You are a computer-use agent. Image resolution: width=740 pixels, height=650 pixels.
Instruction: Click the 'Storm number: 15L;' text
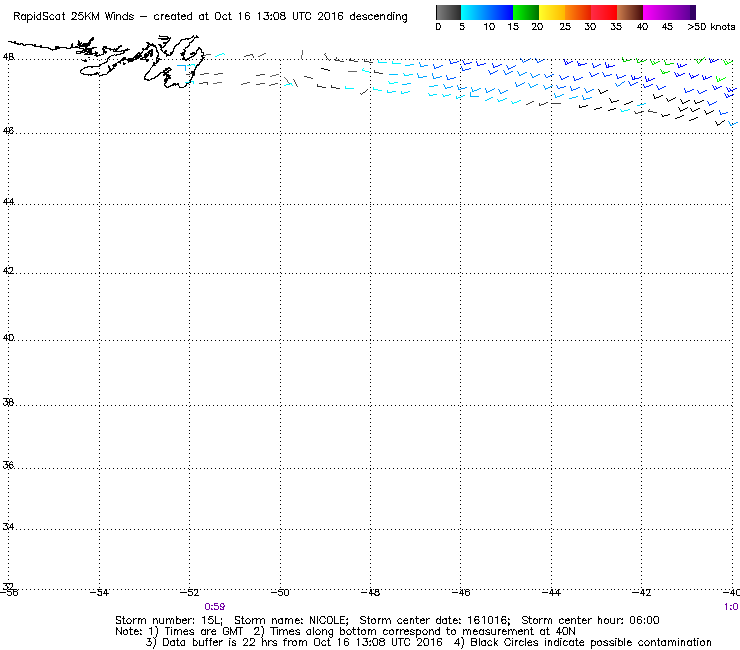pos(169,620)
